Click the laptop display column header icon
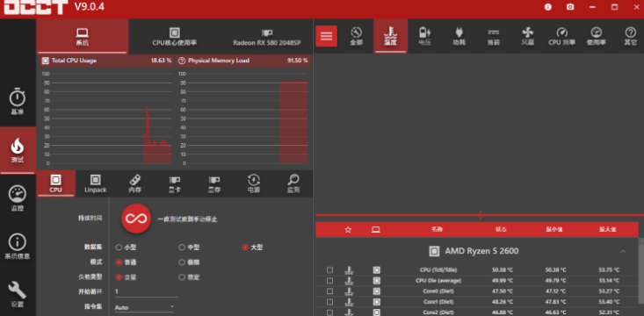This screenshot has width=644, height=316. 375,230
